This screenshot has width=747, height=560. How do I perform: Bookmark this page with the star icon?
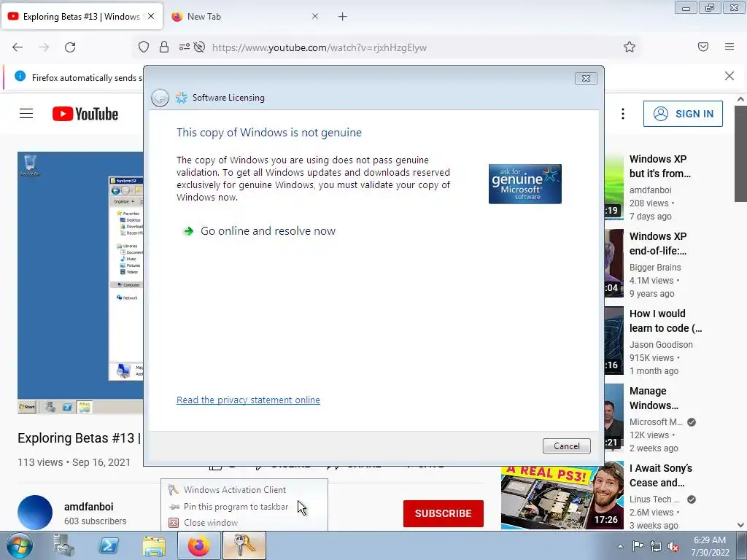630,47
